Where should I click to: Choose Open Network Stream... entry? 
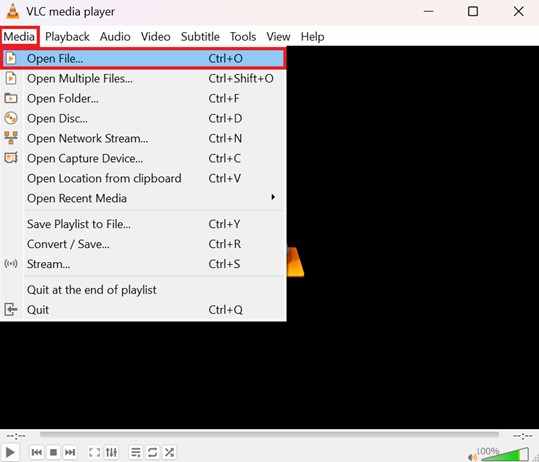(143, 139)
